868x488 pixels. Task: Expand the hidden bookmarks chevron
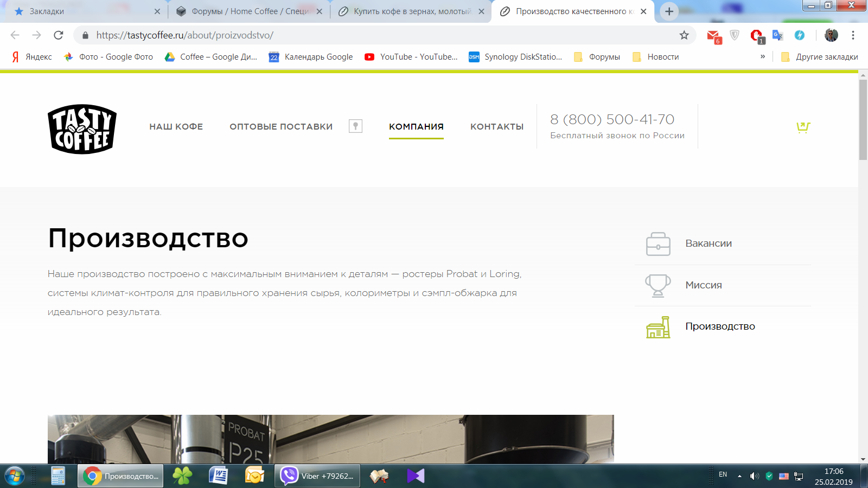[763, 56]
